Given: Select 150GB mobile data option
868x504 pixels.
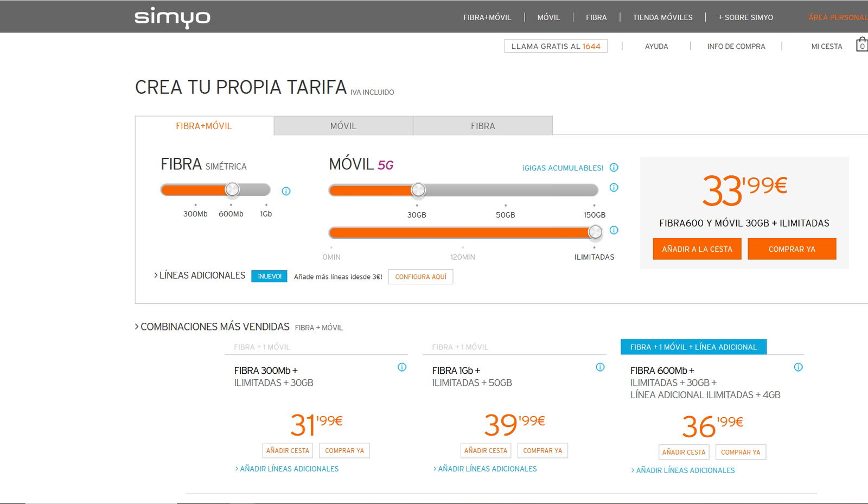Looking at the screenshot, I should pos(594,215).
